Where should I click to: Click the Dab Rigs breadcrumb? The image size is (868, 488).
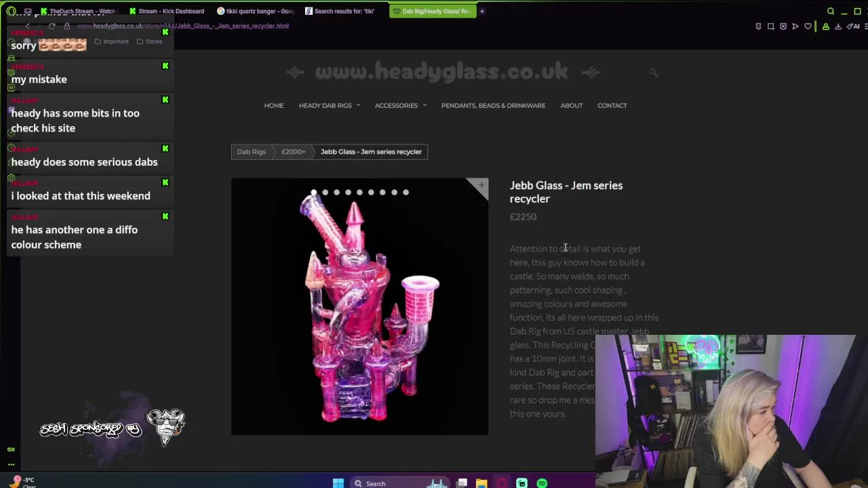(252, 152)
